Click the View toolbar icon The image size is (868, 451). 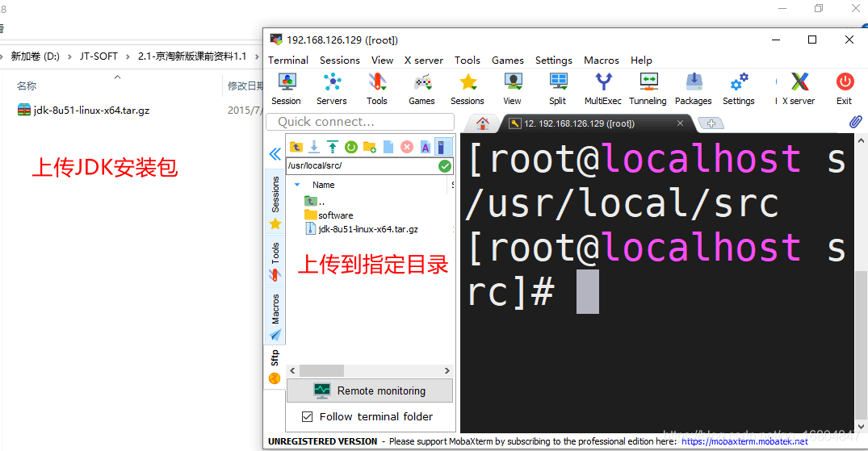coord(513,89)
